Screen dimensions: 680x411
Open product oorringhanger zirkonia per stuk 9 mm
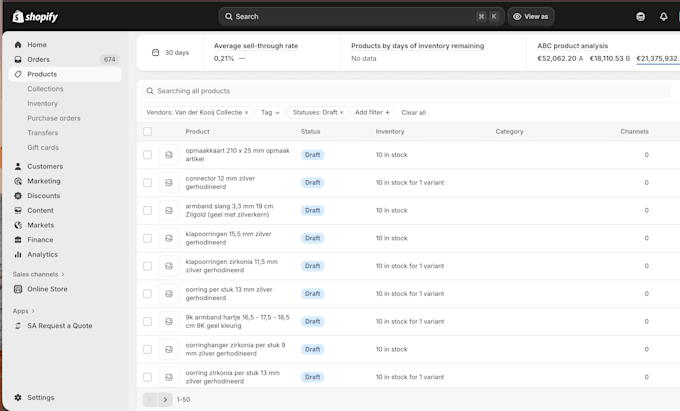[x=235, y=349]
